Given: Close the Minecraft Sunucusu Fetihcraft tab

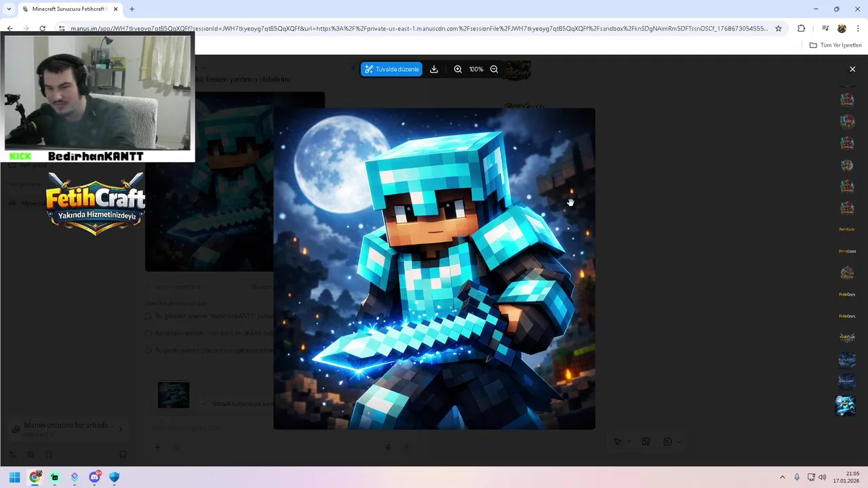Looking at the screenshot, I should tap(115, 9).
